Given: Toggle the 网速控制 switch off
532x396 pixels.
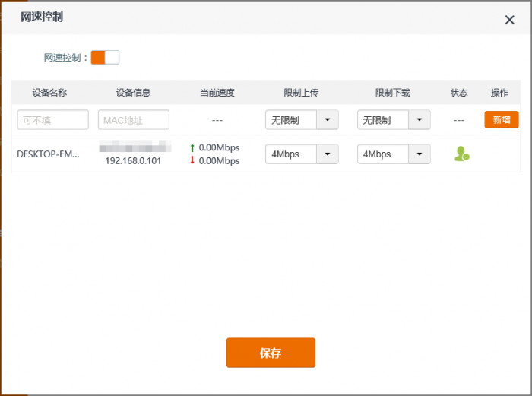Looking at the screenshot, I should click(105, 58).
